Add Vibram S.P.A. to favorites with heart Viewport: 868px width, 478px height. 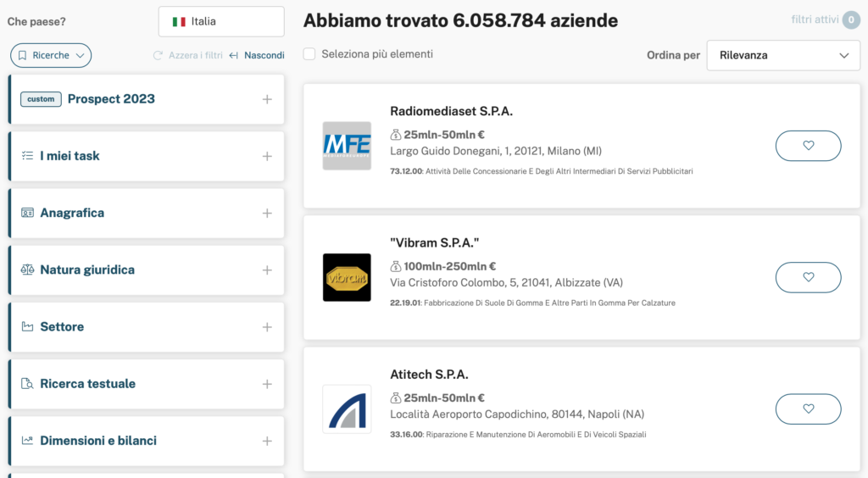pos(808,277)
